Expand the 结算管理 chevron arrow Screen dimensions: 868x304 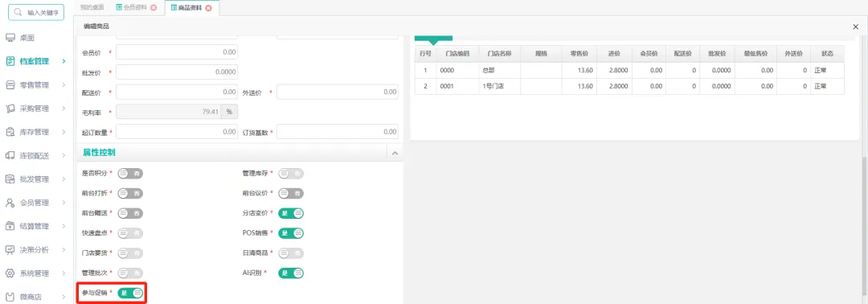pyautogui.click(x=64, y=226)
